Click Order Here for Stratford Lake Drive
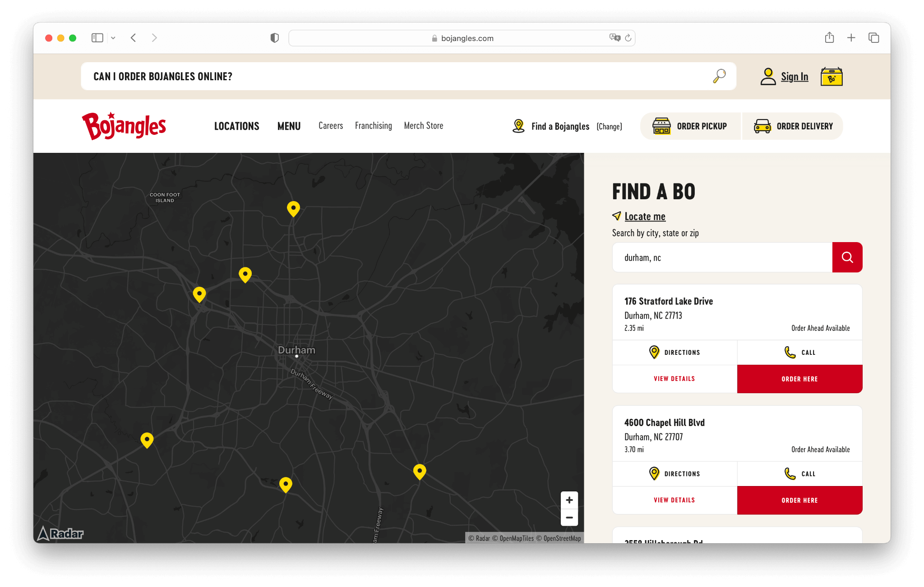The width and height of the screenshot is (924, 587). (x=799, y=379)
